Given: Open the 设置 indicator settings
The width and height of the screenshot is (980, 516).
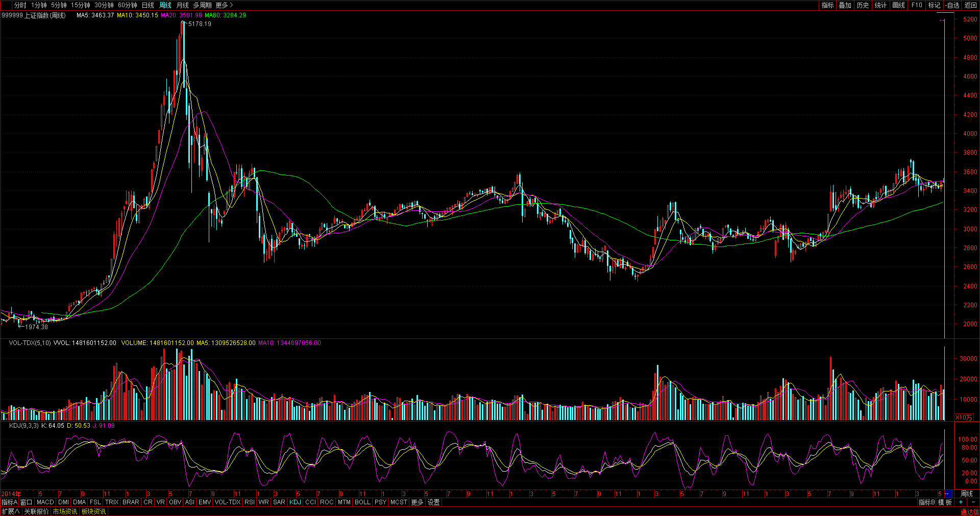Looking at the screenshot, I should (x=433, y=502).
